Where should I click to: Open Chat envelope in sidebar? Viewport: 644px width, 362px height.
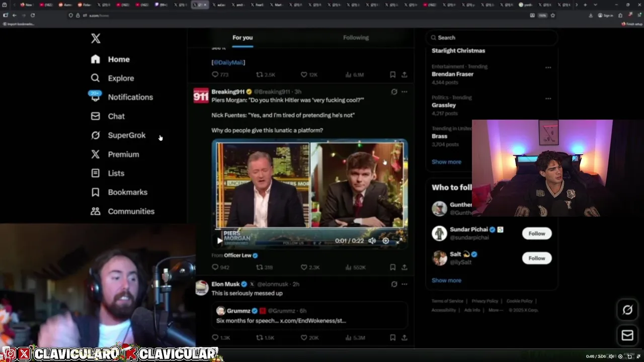pos(95,116)
